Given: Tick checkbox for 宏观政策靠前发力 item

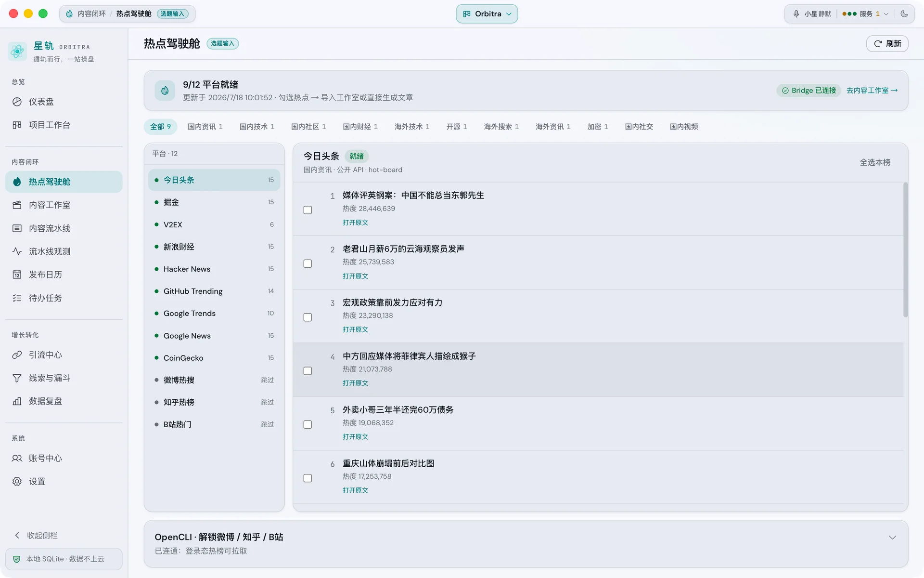Looking at the screenshot, I should point(308,317).
